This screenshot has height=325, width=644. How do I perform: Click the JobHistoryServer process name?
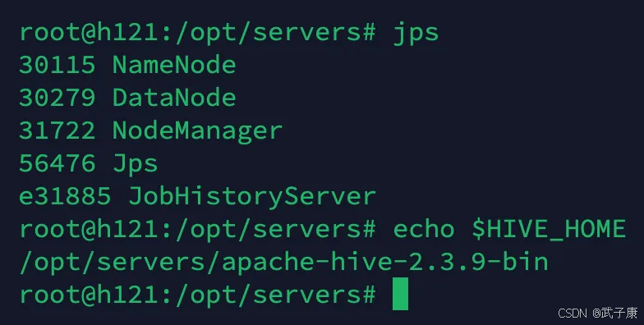point(251,197)
